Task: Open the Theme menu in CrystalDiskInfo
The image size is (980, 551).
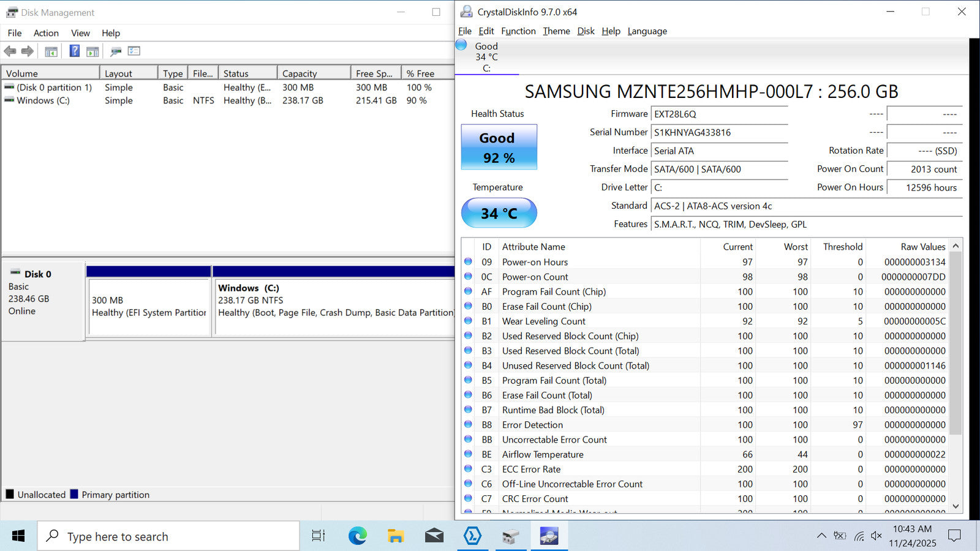Action: 556,31
